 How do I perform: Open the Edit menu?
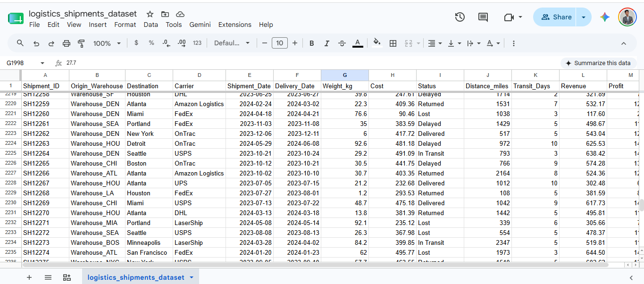click(53, 25)
